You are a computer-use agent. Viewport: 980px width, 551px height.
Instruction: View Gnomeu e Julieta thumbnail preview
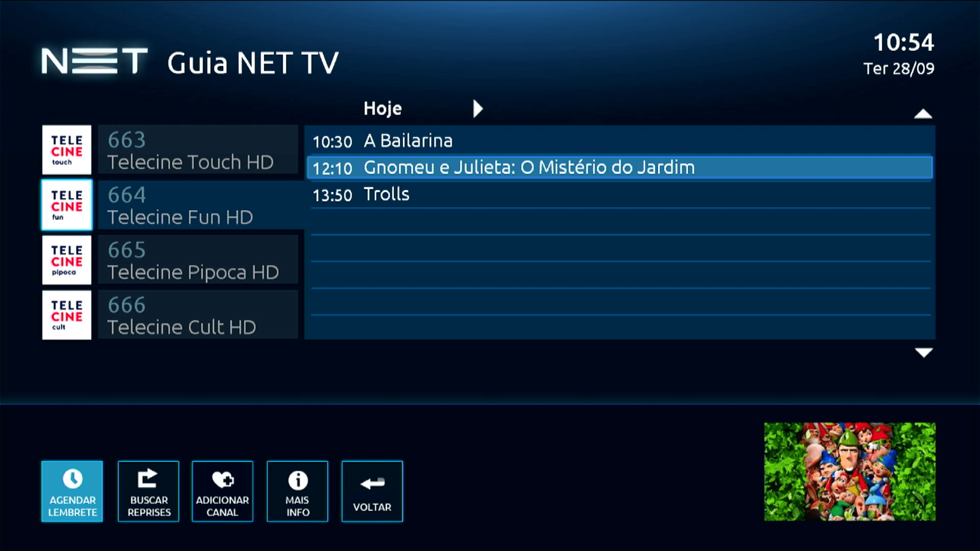pyautogui.click(x=849, y=471)
